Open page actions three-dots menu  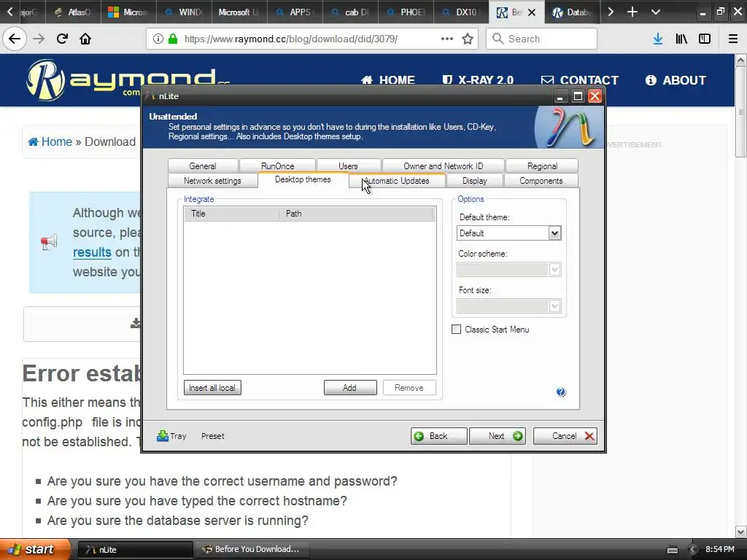coord(447,39)
